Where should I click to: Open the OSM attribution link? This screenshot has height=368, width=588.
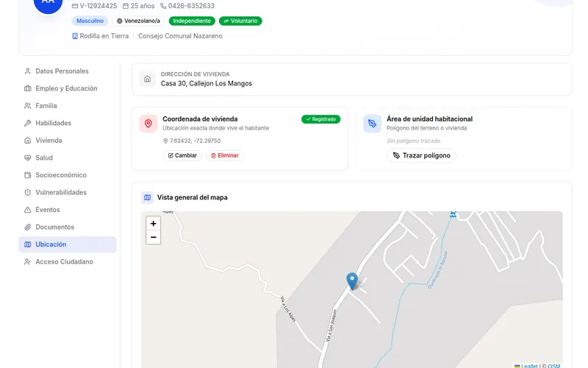(x=553, y=366)
